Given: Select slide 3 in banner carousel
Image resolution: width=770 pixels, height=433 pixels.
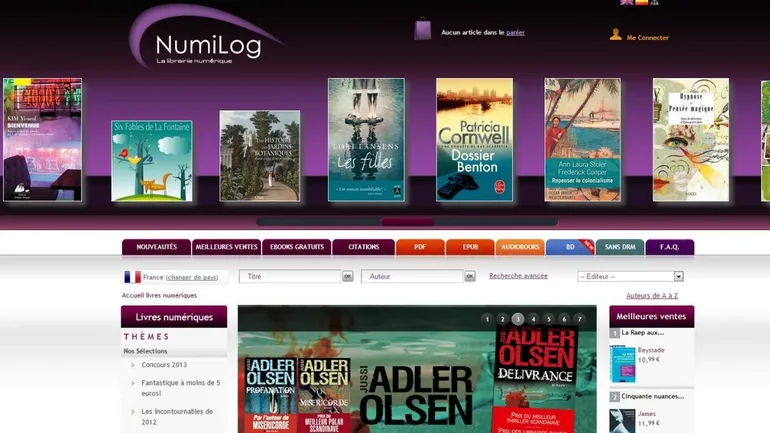Looking at the screenshot, I should click(x=518, y=319).
